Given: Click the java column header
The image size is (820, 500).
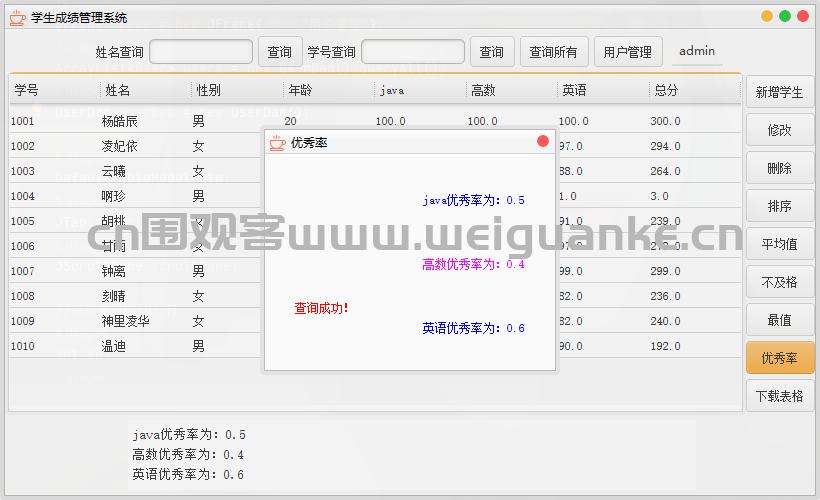Looking at the screenshot, I should 420,90.
